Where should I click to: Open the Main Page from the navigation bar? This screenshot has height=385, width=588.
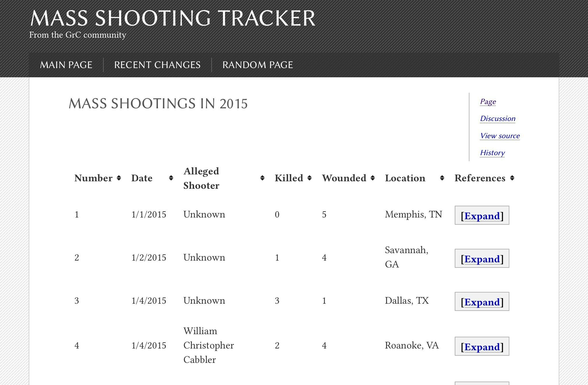(x=66, y=65)
